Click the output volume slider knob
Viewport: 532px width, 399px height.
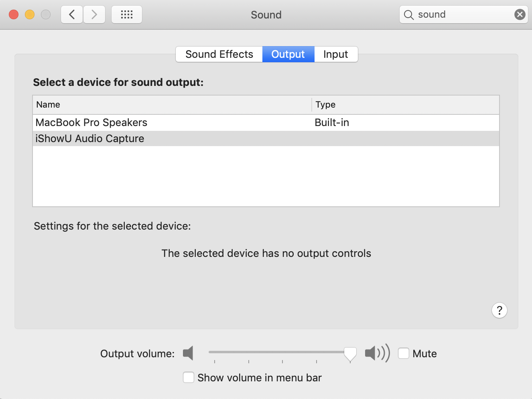pos(350,354)
